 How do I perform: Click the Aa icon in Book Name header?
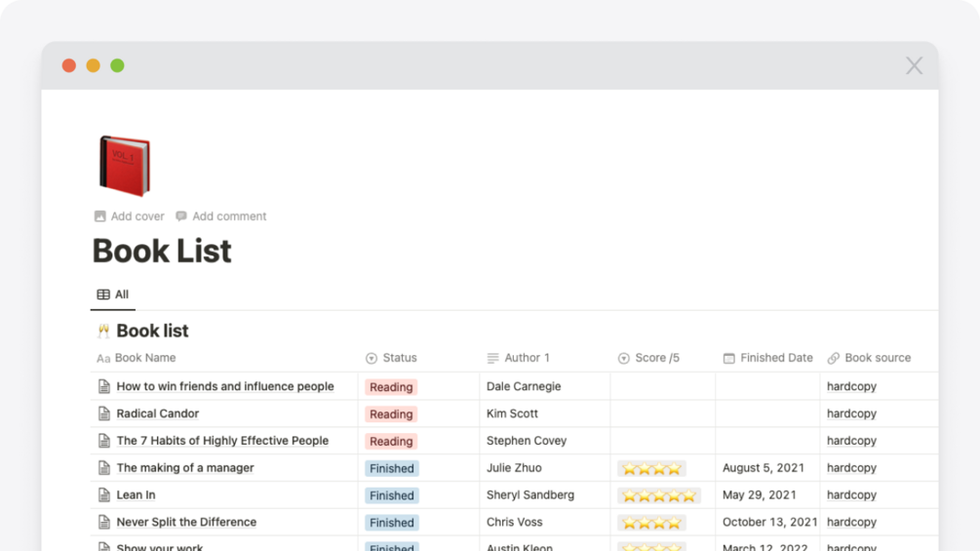[103, 359]
